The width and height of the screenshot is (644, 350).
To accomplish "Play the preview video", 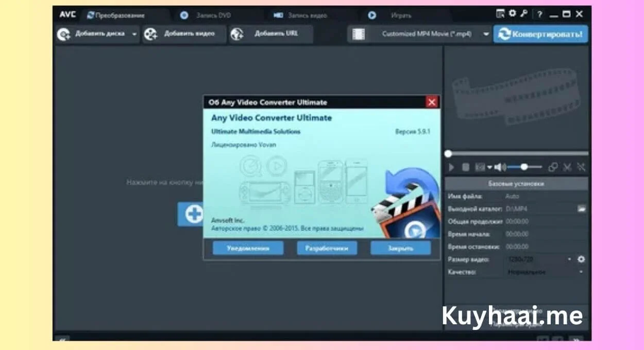I will 452,167.
